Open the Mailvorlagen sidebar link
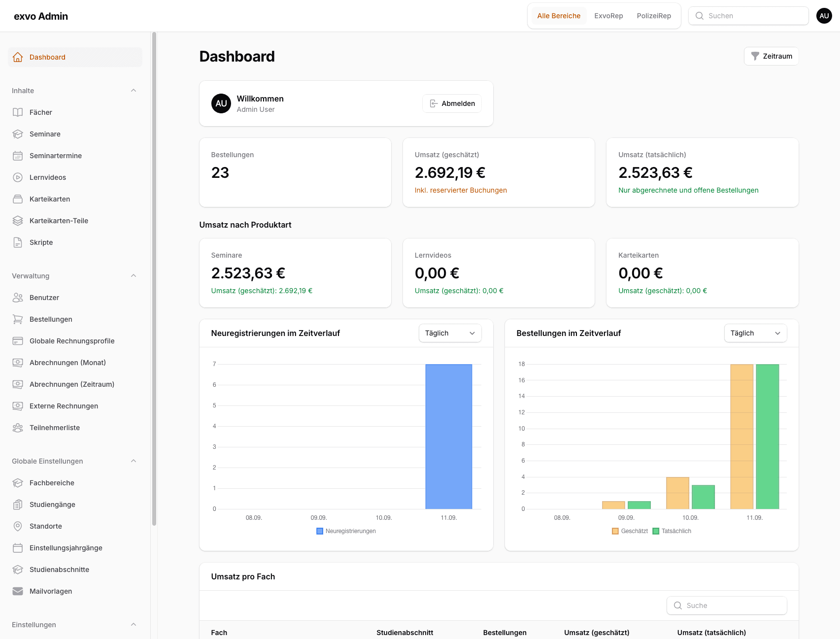Screen dimensions: 840x639 pos(75,591)
